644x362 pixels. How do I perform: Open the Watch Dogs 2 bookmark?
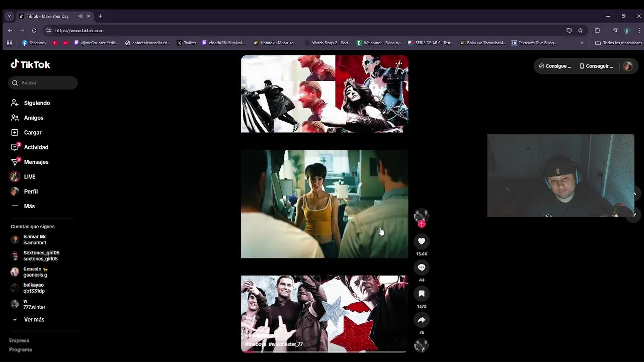(x=328, y=43)
